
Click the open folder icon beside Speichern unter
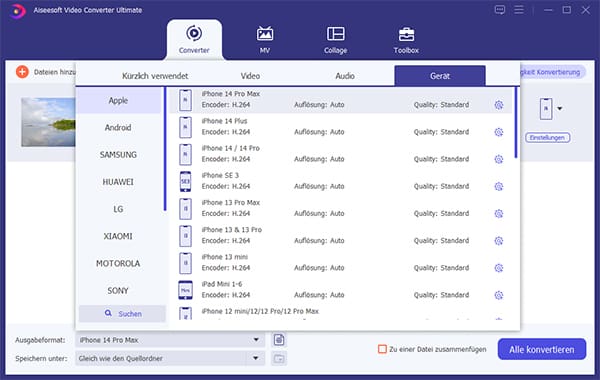click(x=279, y=359)
